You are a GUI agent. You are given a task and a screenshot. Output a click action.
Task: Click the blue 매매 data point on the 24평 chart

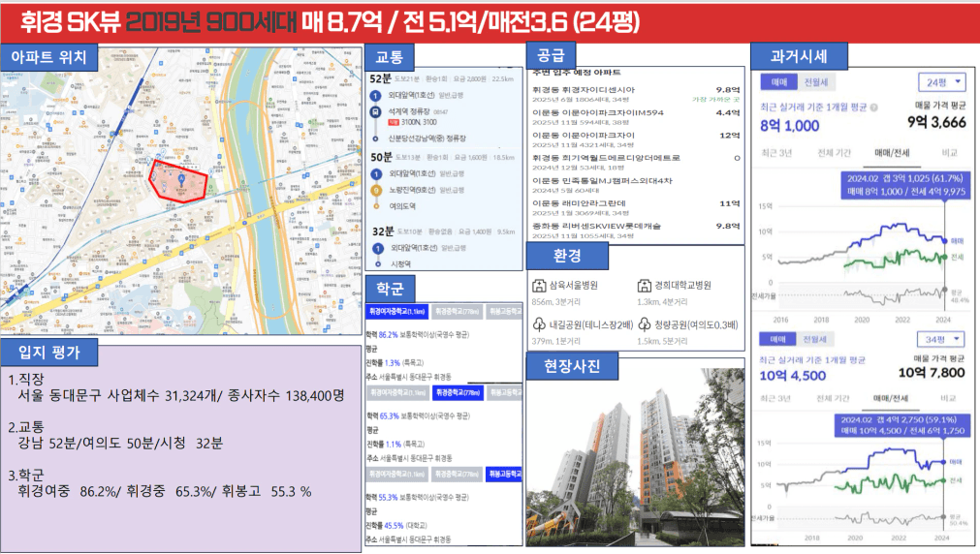coord(944,240)
